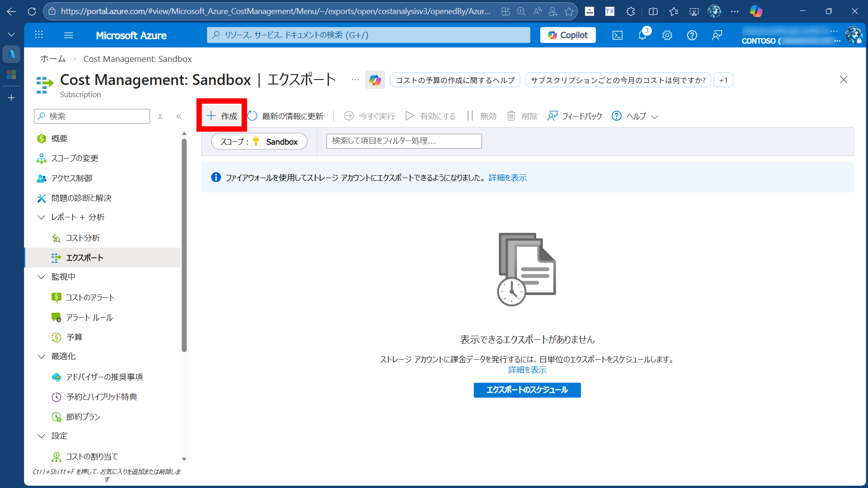Image resolution: width=868 pixels, height=488 pixels.
Task: Click the エクスポートのスケジュール button
Action: [x=527, y=390]
